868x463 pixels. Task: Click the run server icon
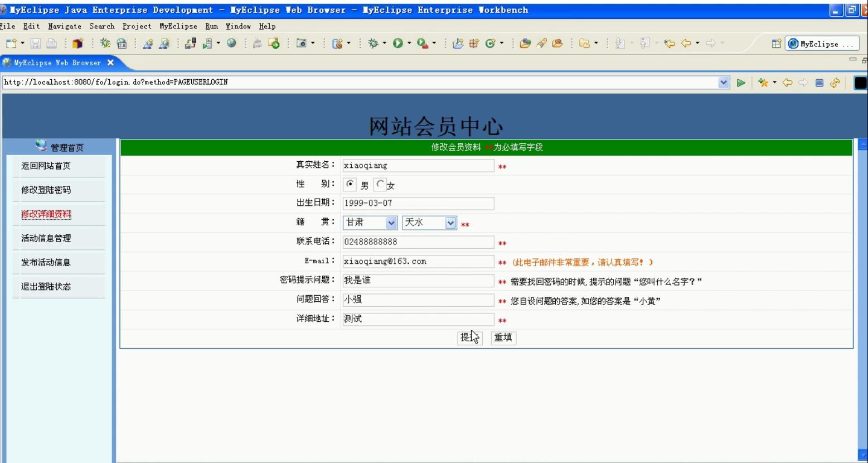pyautogui.click(x=207, y=44)
